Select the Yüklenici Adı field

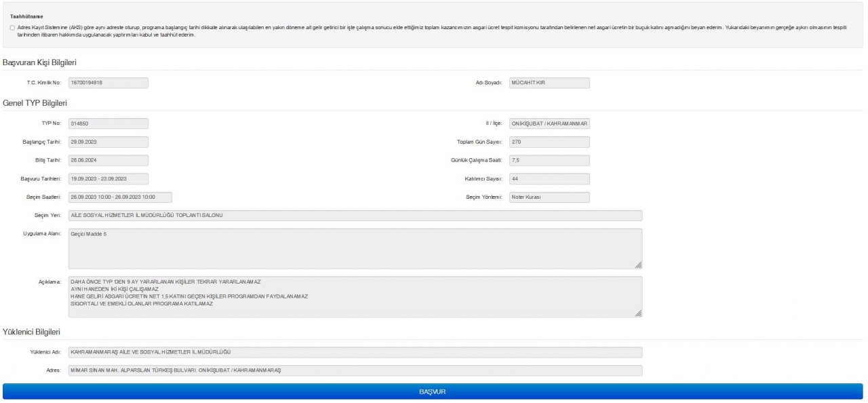(x=355, y=352)
